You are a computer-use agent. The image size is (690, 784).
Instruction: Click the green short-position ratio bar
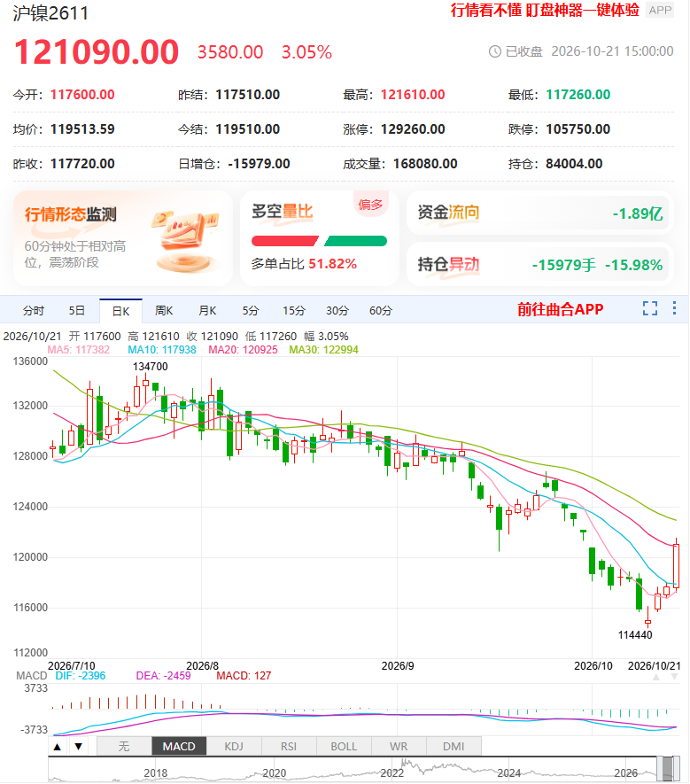355,241
